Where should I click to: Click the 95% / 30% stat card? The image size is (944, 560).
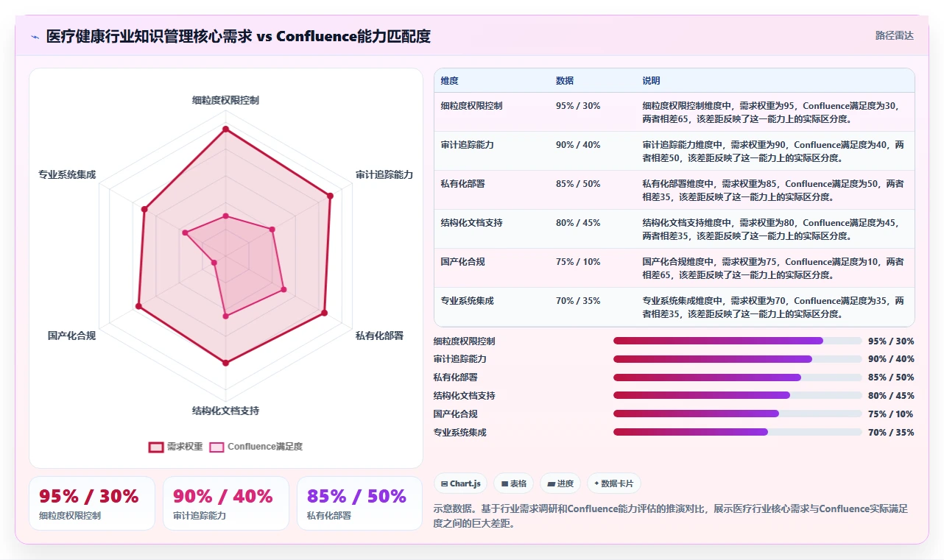pyautogui.click(x=92, y=503)
